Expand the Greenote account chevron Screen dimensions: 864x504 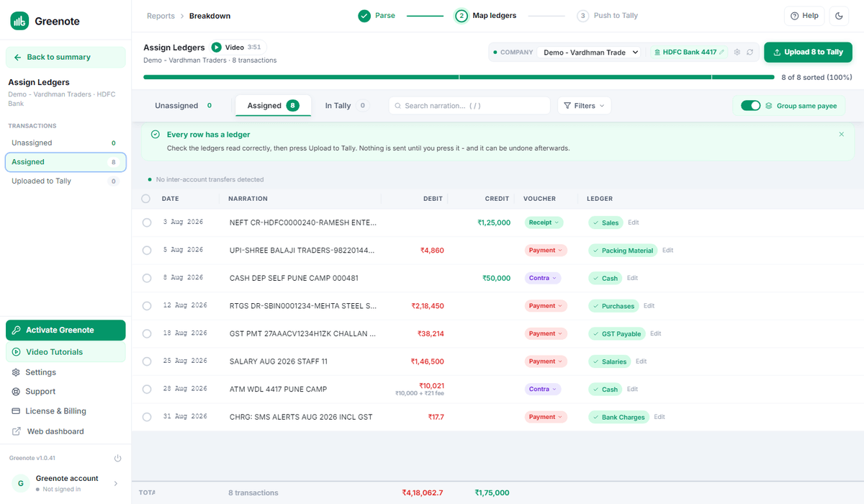[x=116, y=484]
